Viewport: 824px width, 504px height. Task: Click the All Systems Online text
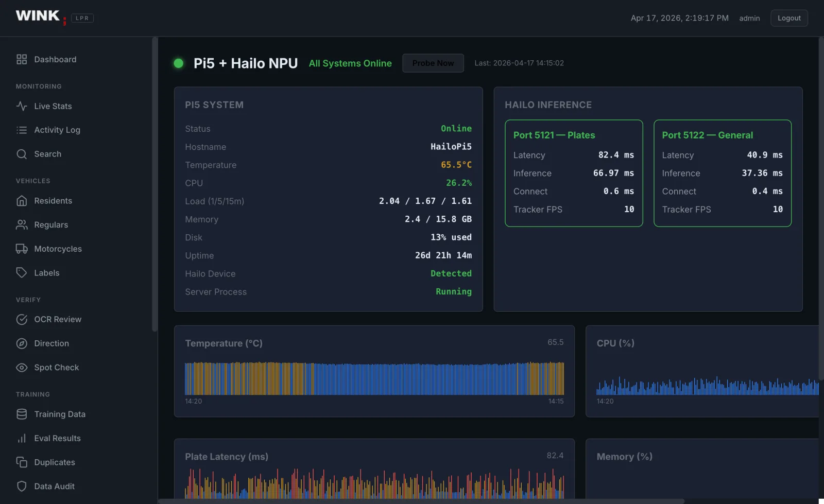350,63
